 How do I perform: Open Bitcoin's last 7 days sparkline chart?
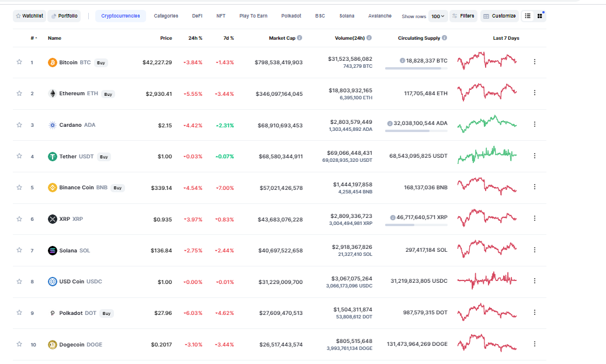487,61
